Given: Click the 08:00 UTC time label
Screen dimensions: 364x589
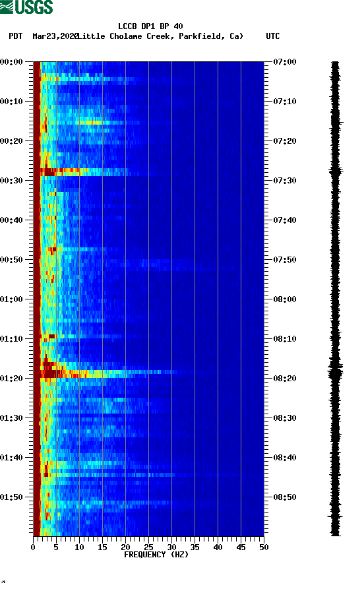Looking at the screenshot, I should (285, 299).
